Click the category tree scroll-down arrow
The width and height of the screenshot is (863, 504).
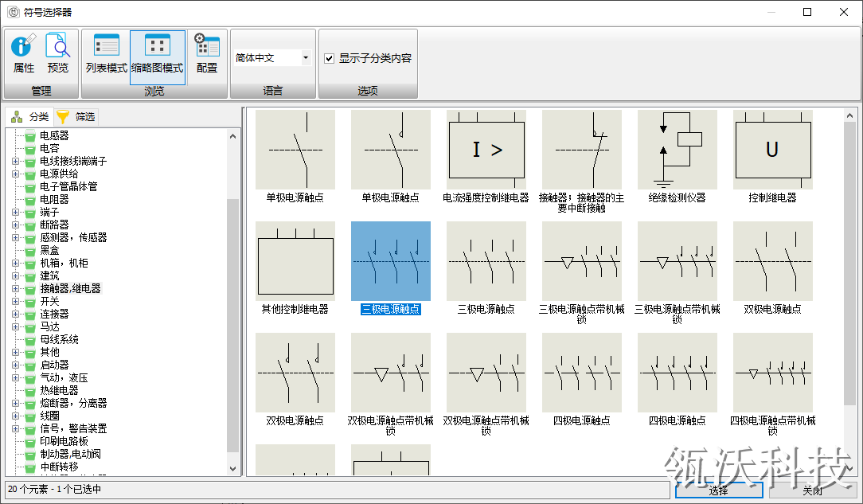point(232,469)
